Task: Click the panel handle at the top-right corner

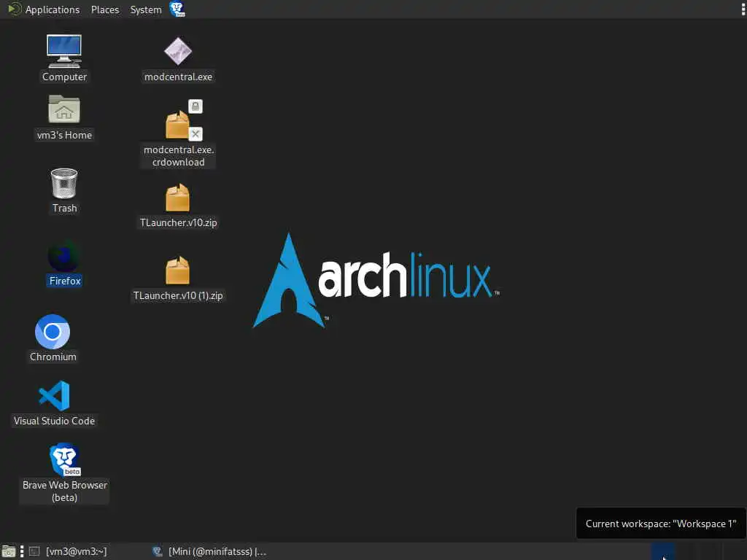Action: pyautogui.click(x=743, y=9)
